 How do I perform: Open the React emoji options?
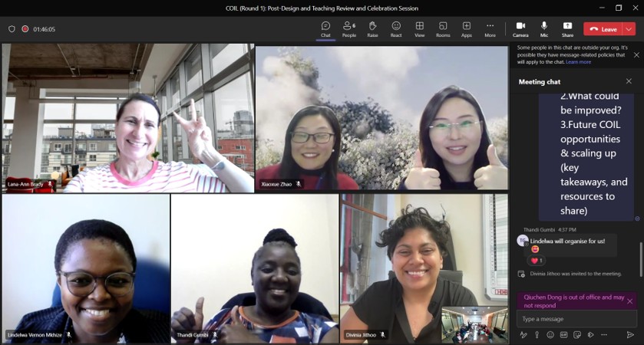click(396, 28)
